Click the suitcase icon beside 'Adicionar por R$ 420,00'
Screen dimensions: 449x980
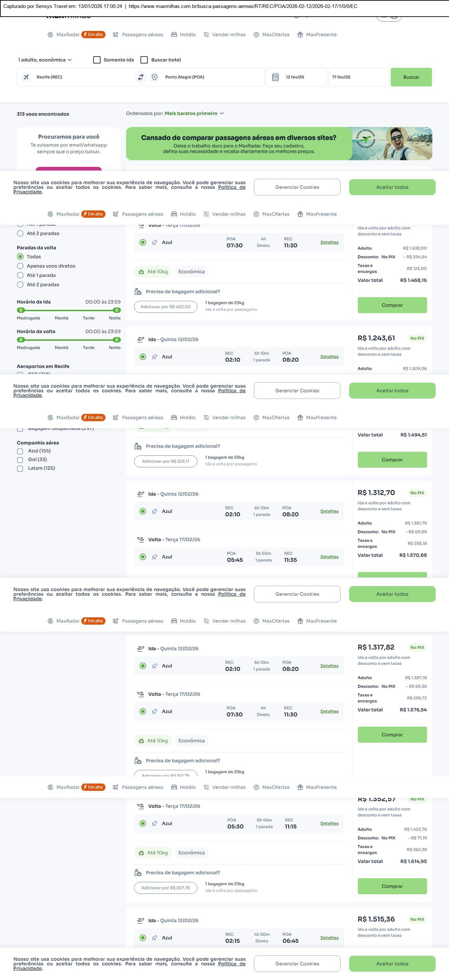[x=138, y=292]
